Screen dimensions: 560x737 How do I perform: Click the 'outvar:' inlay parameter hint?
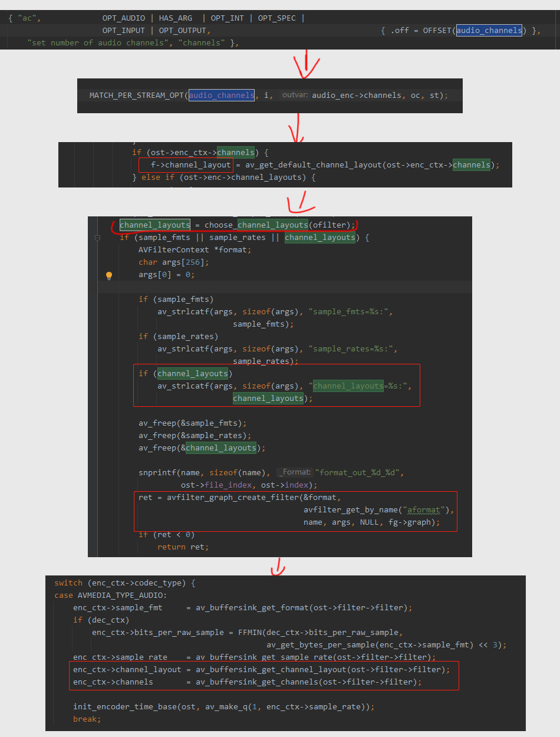[294, 96]
